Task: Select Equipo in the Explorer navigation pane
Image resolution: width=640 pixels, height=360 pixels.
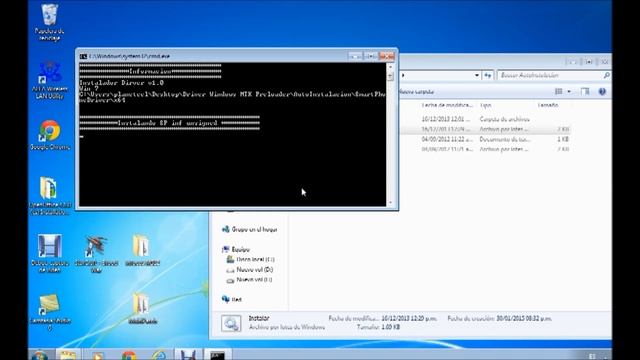Action: [x=236, y=249]
